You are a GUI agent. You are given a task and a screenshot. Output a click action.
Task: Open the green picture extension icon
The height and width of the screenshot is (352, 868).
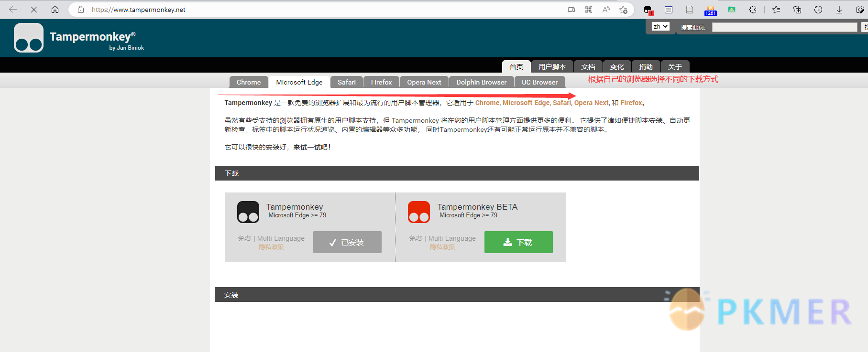(x=732, y=10)
